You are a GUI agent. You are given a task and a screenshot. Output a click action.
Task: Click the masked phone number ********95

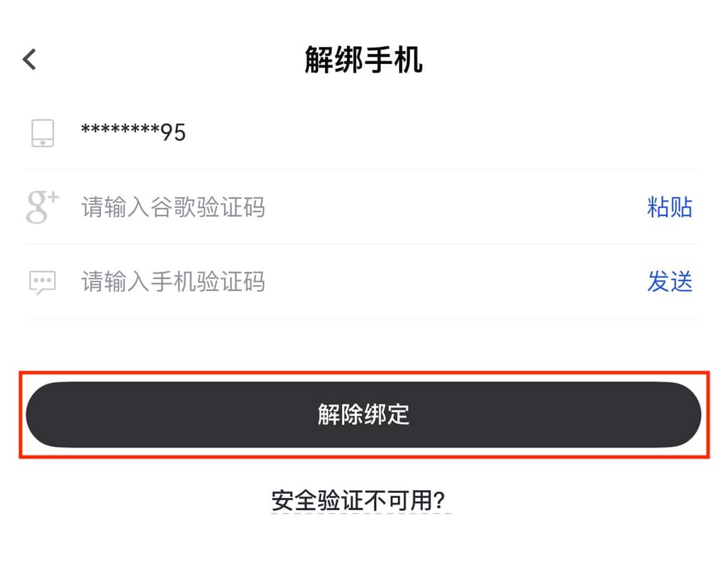pos(133,133)
